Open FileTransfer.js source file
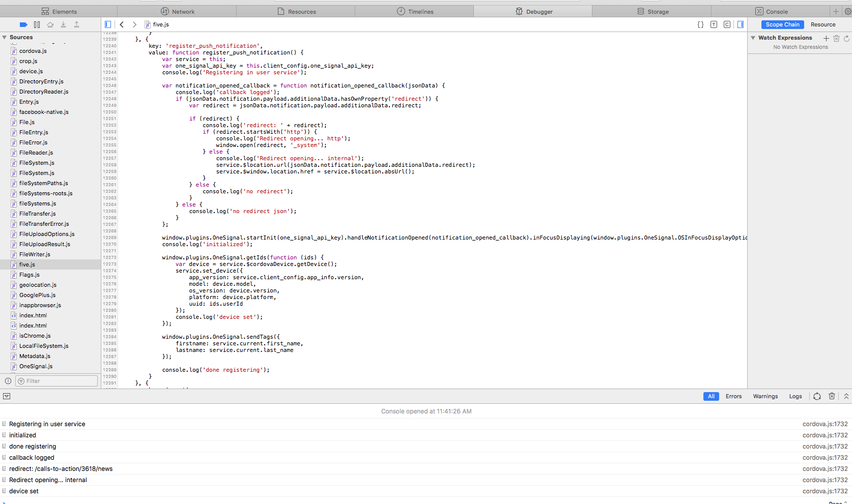This screenshot has height=504, width=852. pyautogui.click(x=37, y=214)
